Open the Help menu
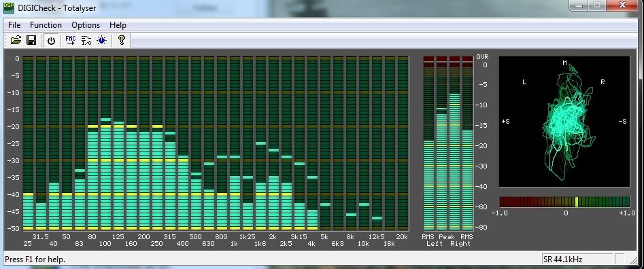The height and width of the screenshot is (269, 644). click(118, 25)
